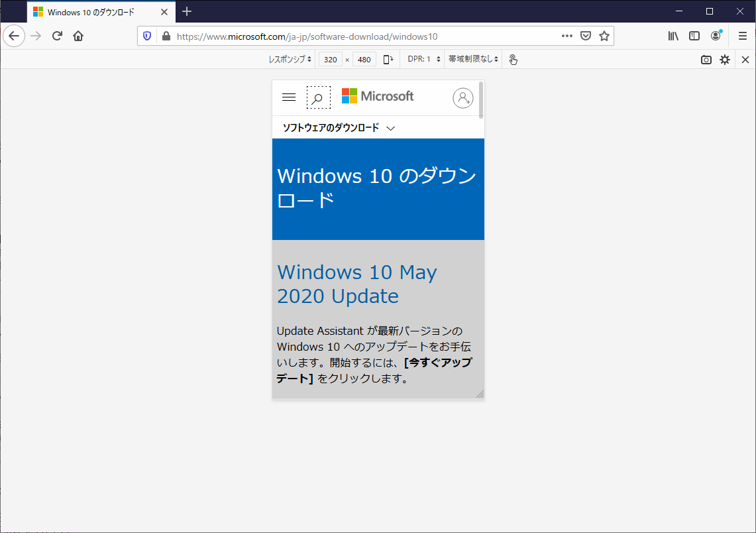
Task: Show site security padlock details
Action: tap(166, 36)
